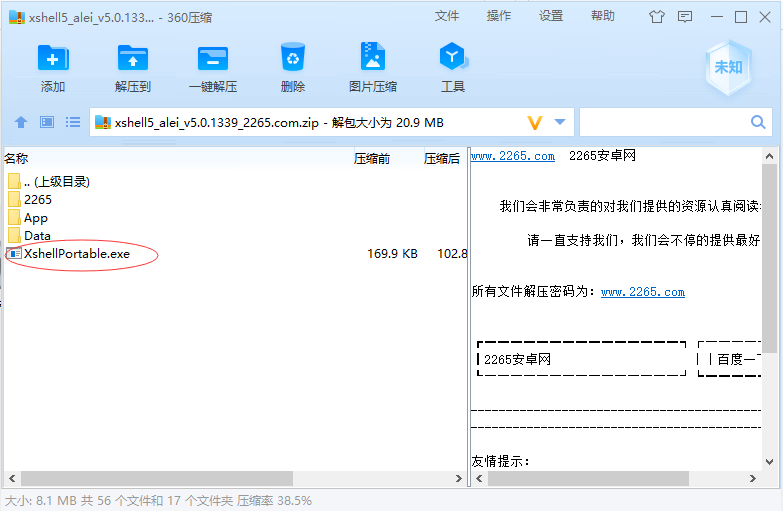The height and width of the screenshot is (511, 783).
Task: Click the comment pane scroll-up arrow
Action: coord(769,156)
